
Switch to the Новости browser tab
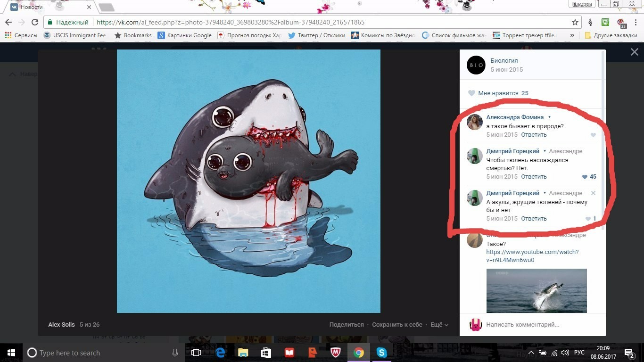pos(47,7)
